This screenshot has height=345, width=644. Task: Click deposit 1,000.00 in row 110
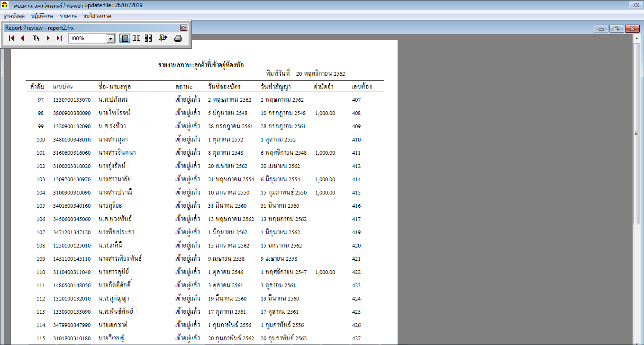pyautogui.click(x=325, y=272)
